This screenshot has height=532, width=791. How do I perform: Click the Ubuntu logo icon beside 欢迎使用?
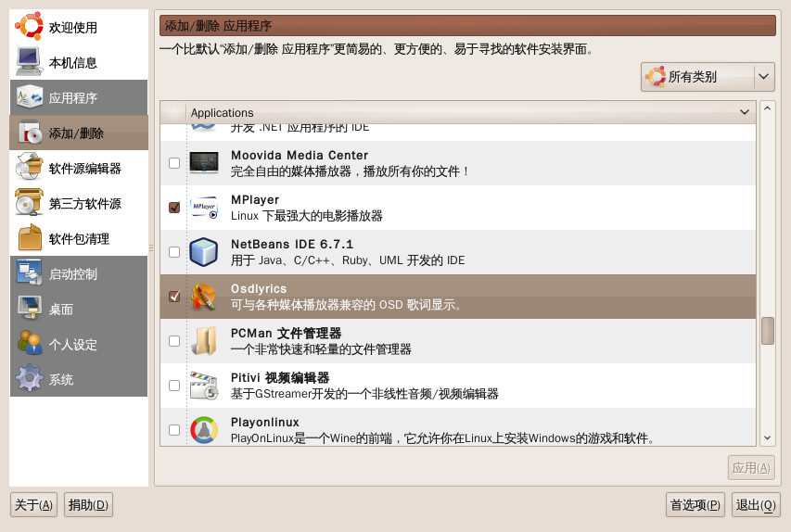[29, 27]
